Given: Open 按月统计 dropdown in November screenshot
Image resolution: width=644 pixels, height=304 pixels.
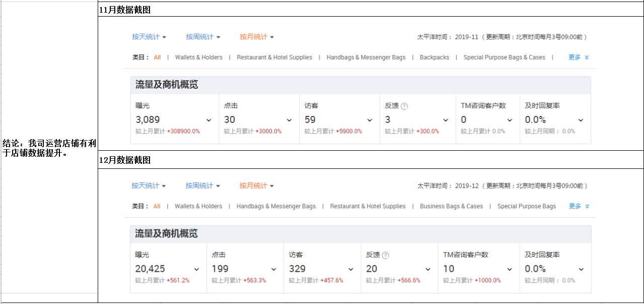Looking at the screenshot, I should pos(257,37).
